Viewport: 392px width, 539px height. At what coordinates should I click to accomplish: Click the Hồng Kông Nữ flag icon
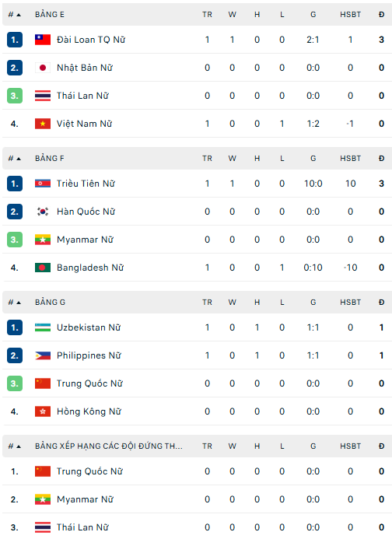[x=43, y=411]
